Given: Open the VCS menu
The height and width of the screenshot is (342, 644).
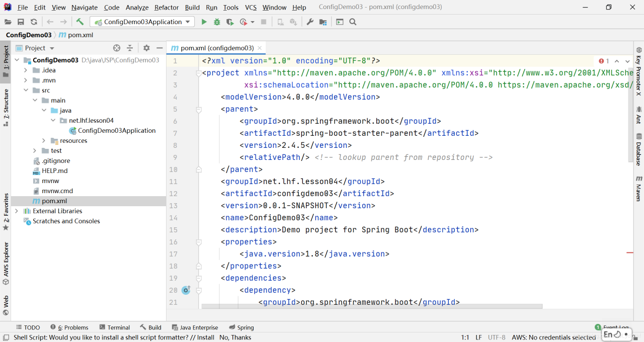Looking at the screenshot, I should [x=251, y=8].
